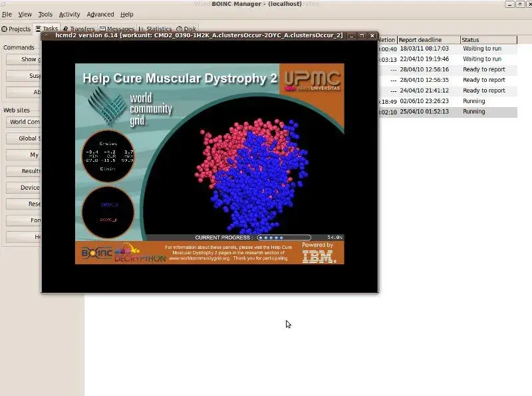532x396 pixels.
Task: Click the Tasks tab list icon
Action: [x=39, y=29]
